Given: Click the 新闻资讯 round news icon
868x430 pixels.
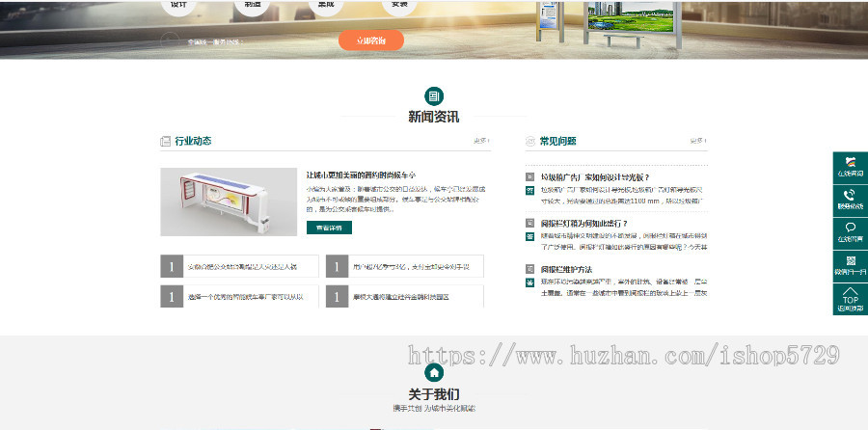Looking at the screenshot, I should [434, 96].
